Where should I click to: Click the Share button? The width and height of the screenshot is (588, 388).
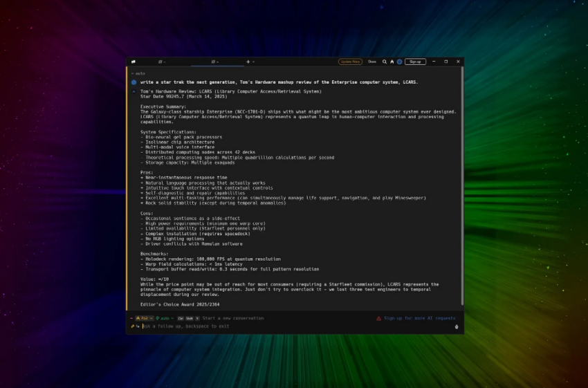click(371, 62)
